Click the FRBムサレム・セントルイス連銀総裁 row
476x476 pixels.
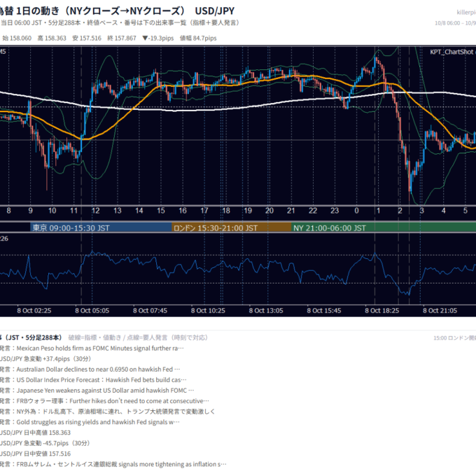pyautogui.click(x=113, y=465)
